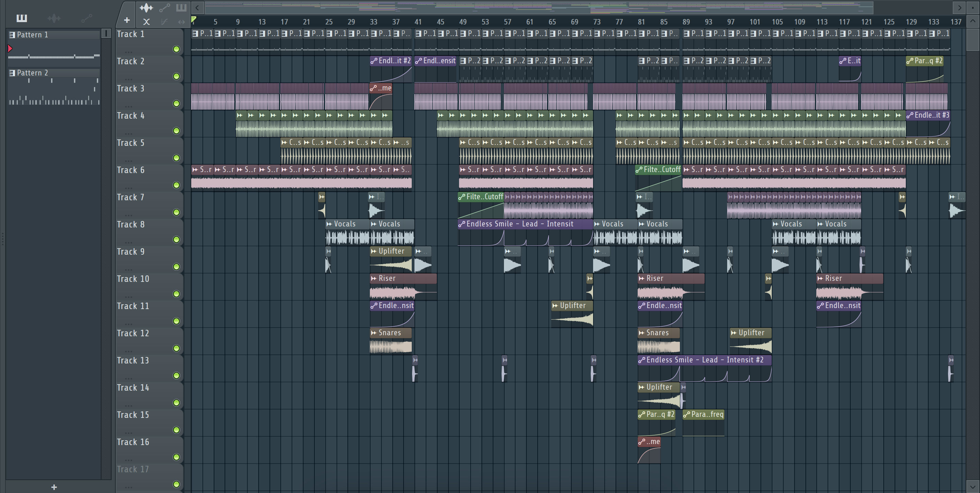Click the green playhead marker at bar 1
The height and width of the screenshot is (493, 980).
click(194, 19)
